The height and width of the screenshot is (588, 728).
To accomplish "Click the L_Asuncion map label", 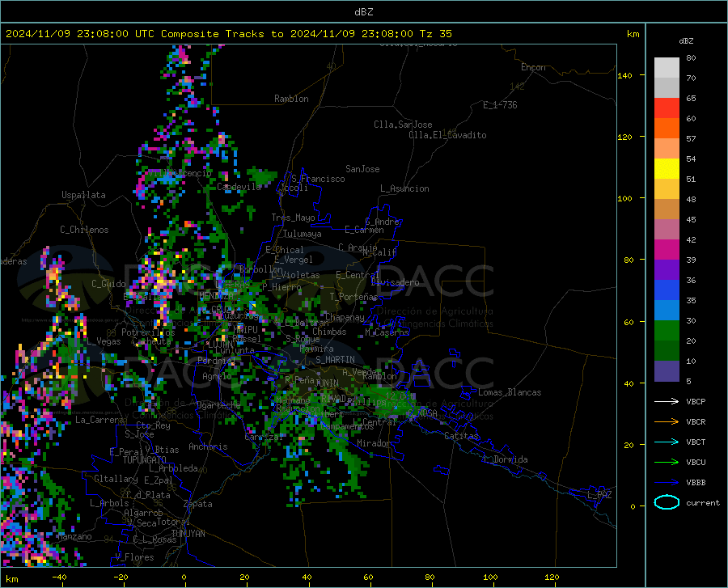I will pyautogui.click(x=404, y=188).
